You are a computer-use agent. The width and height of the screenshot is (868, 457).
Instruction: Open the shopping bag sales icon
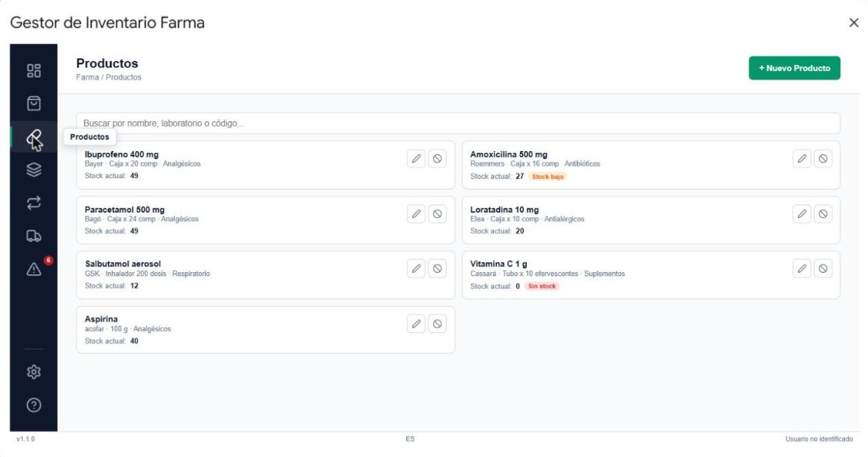(34, 103)
